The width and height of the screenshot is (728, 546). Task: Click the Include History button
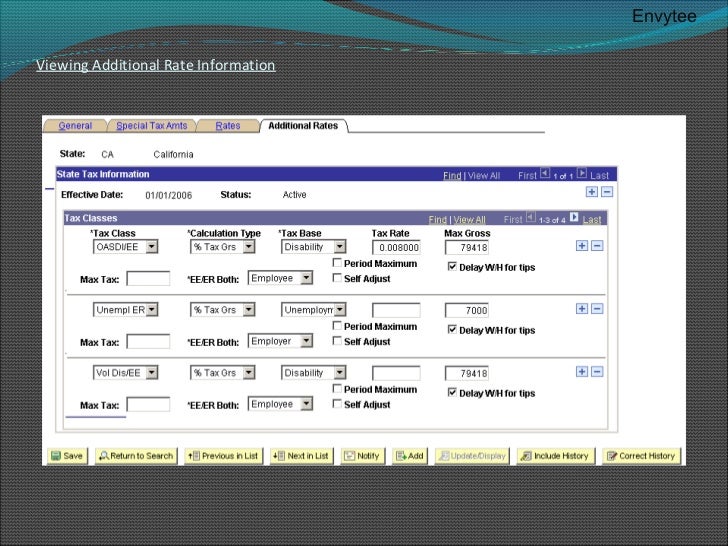point(555,456)
